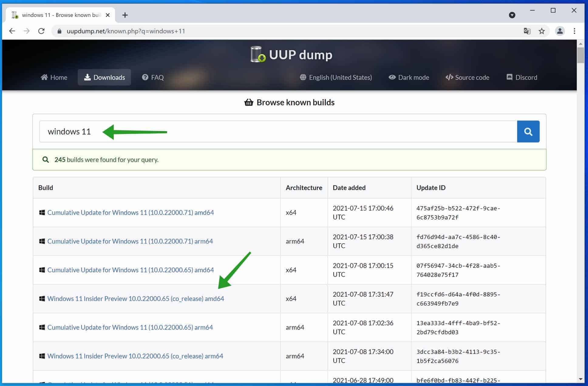Click the UUP dump logo

pos(291,55)
